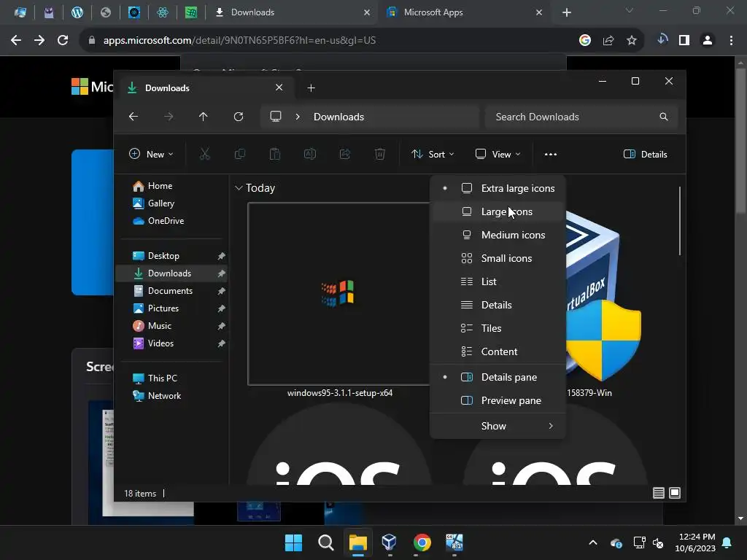Select Content view option

click(498, 351)
